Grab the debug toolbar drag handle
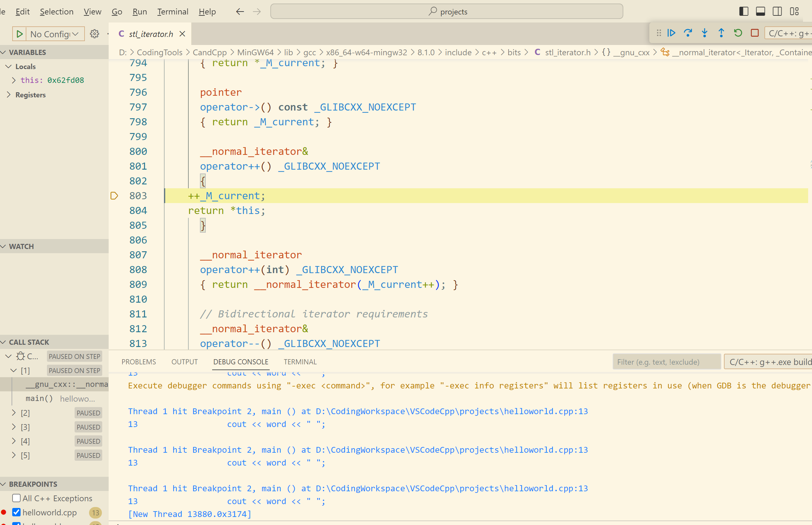 point(659,33)
